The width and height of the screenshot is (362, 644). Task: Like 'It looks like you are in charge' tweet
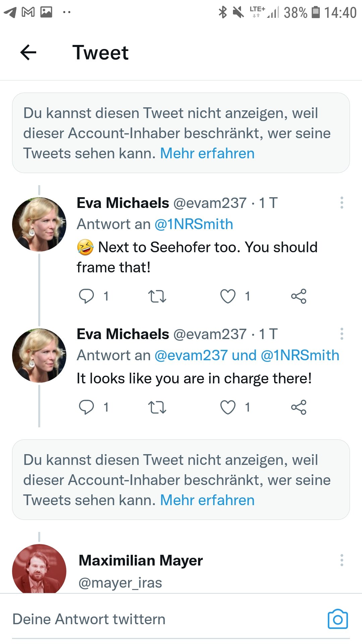[228, 407]
